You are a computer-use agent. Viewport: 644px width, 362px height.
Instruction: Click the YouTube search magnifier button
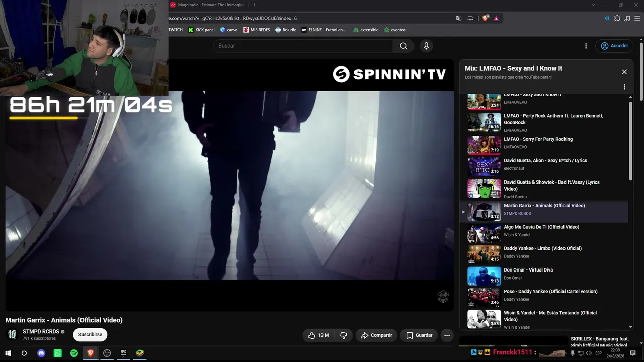pyautogui.click(x=404, y=46)
